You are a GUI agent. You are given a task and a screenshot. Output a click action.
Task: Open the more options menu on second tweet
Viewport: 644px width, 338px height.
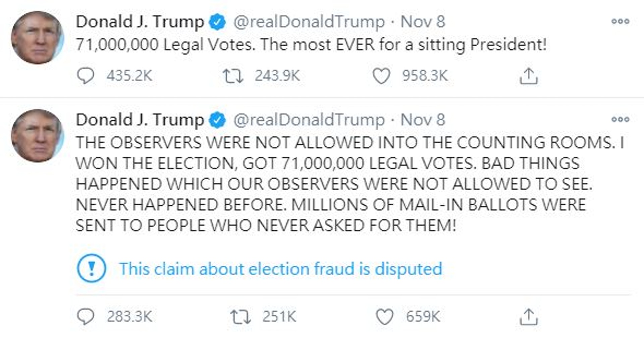coord(620,119)
